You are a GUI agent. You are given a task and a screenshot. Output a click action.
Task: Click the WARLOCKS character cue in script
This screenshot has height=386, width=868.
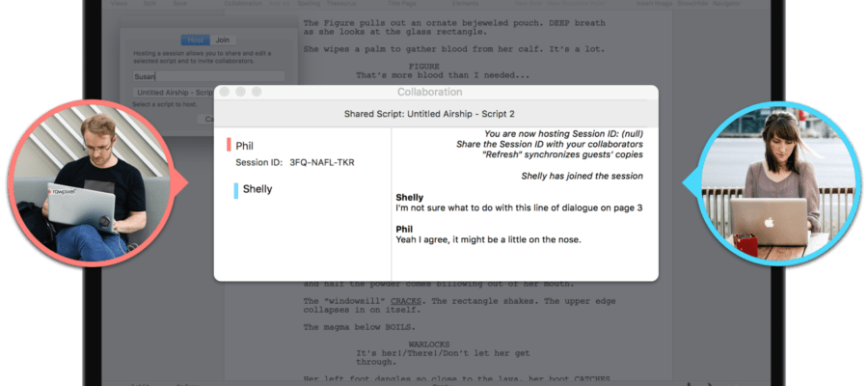click(x=429, y=345)
